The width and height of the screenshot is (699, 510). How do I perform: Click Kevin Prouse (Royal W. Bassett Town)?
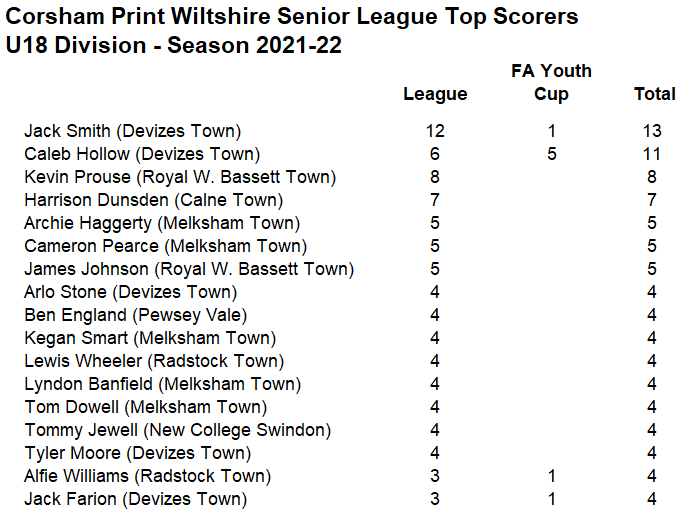pos(180,177)
